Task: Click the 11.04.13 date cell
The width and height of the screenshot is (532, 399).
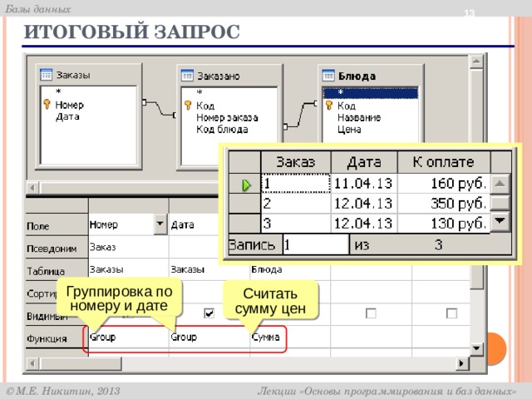Action: (x=364, y=183)
